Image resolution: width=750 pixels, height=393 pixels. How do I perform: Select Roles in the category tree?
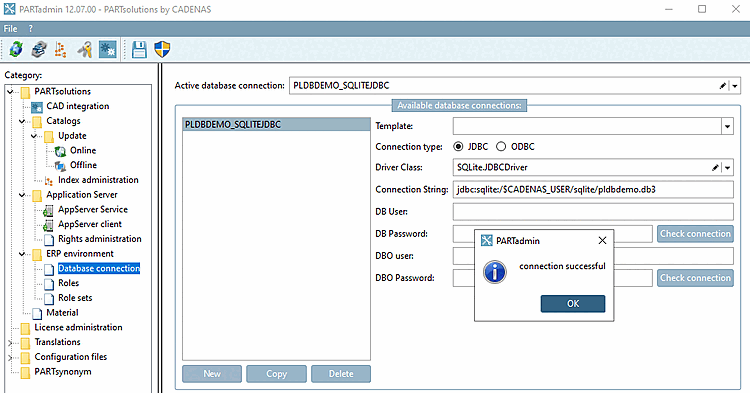[x=68, y=284]
